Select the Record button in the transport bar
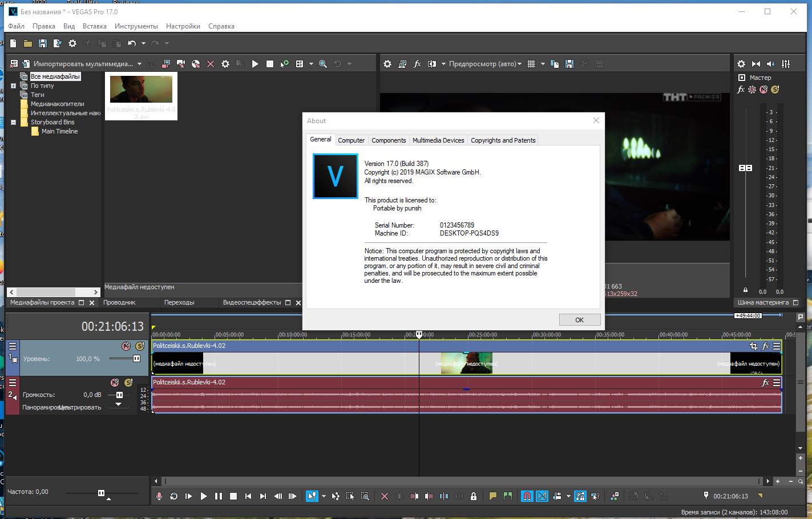 point(158,496)
